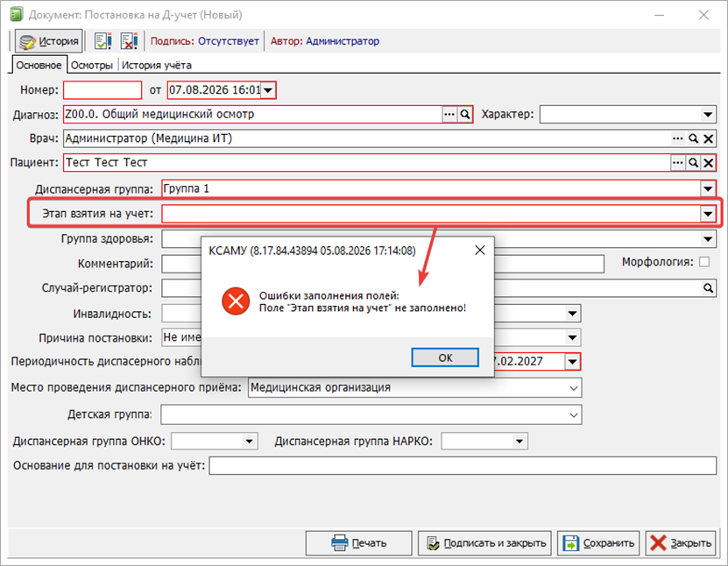Click the Подписать и закрыть button

[484, 543]
